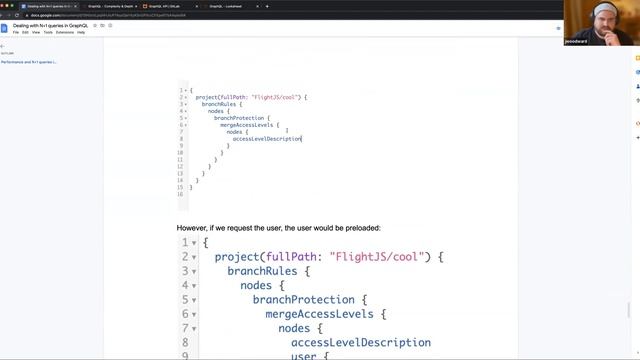Open the Contacts person icon in the side panel

tap(638, 86)
